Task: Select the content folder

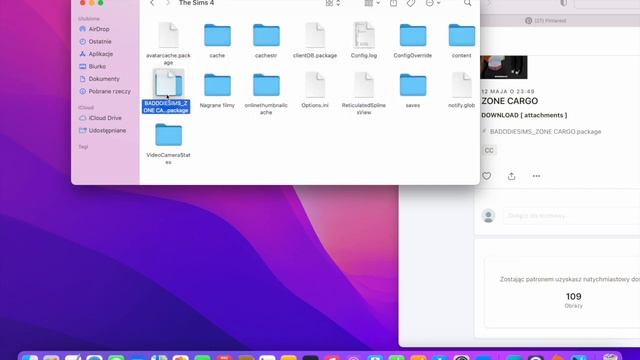Action: [x=462, y=40]
